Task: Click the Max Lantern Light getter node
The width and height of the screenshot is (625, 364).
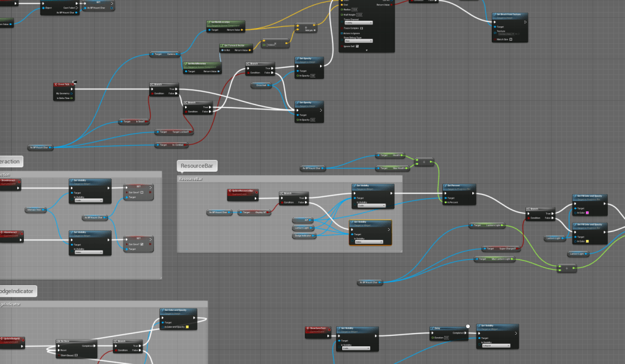Action: tap(495, 260)
